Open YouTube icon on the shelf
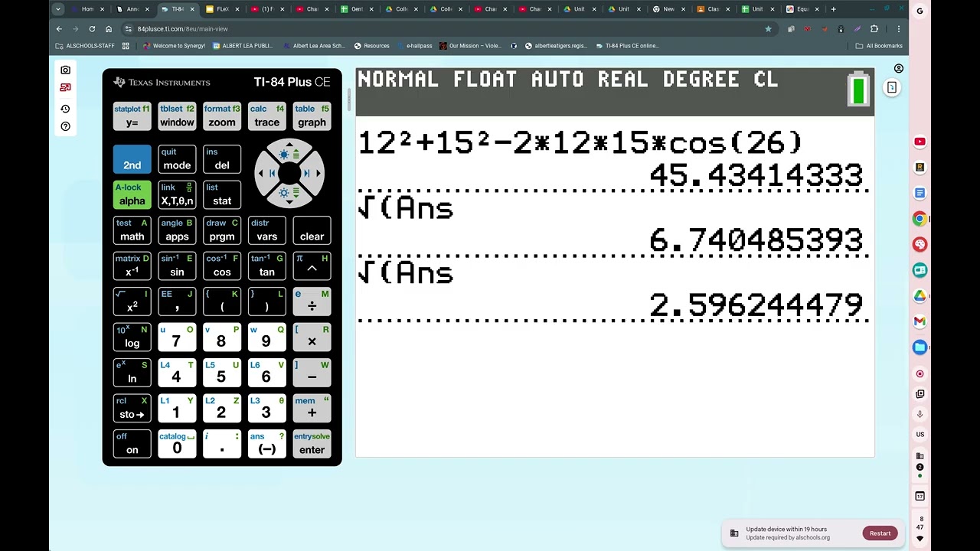980x551 pixels. [920, 142]
